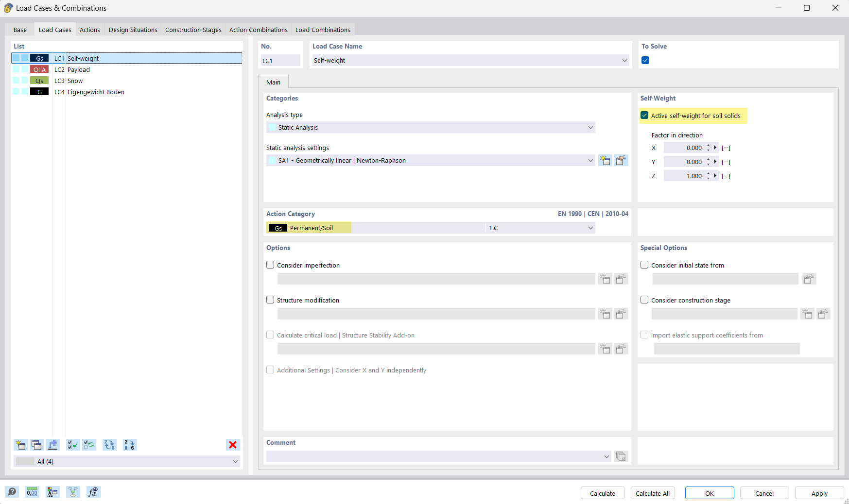The image size is (849, 504).
Task: Enable Consider construction stage
Action: (x=644, y=300)
